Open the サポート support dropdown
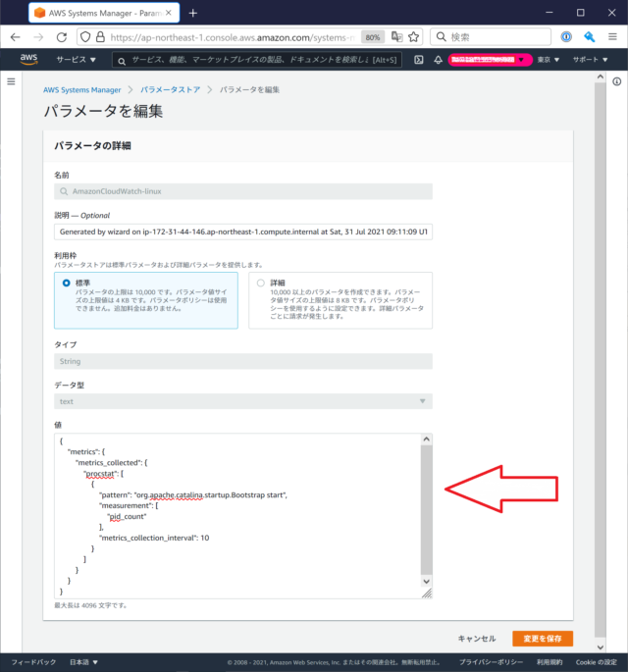628x672 pixels. pyautogui.click(x=590, y=60)
